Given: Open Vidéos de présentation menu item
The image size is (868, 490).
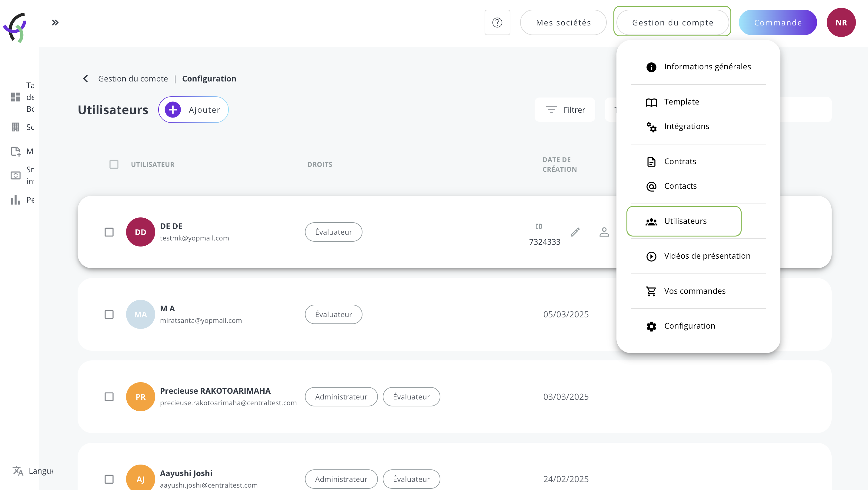Looking at the screenshot, I should pos(698,256).
